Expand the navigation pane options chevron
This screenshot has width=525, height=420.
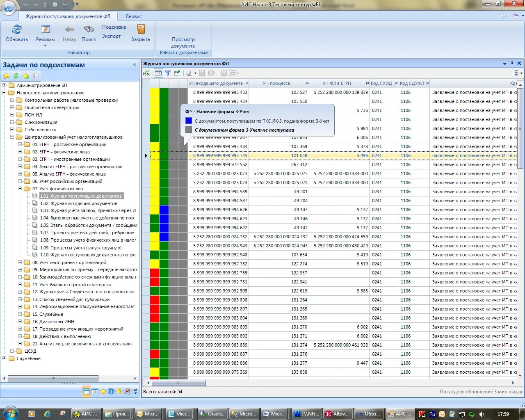136,391
